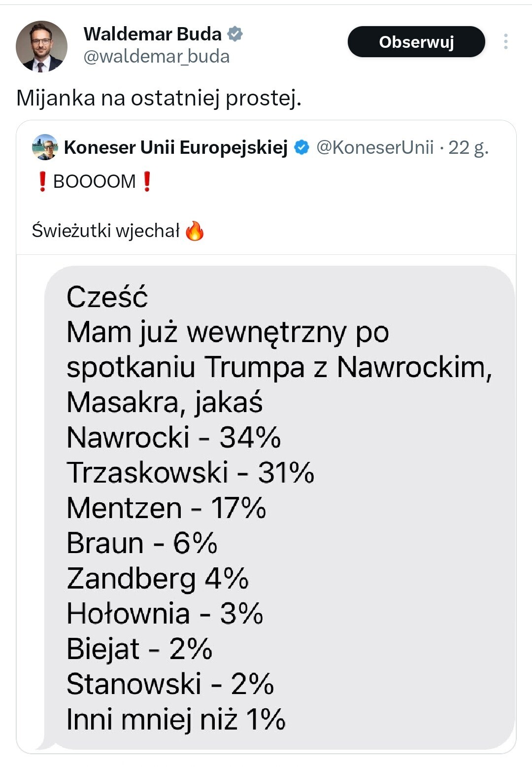Screen dimensions: 532x767
Task: Click the tweet text Mijanka na ostatniej prostej
Action: pos(159,98)
